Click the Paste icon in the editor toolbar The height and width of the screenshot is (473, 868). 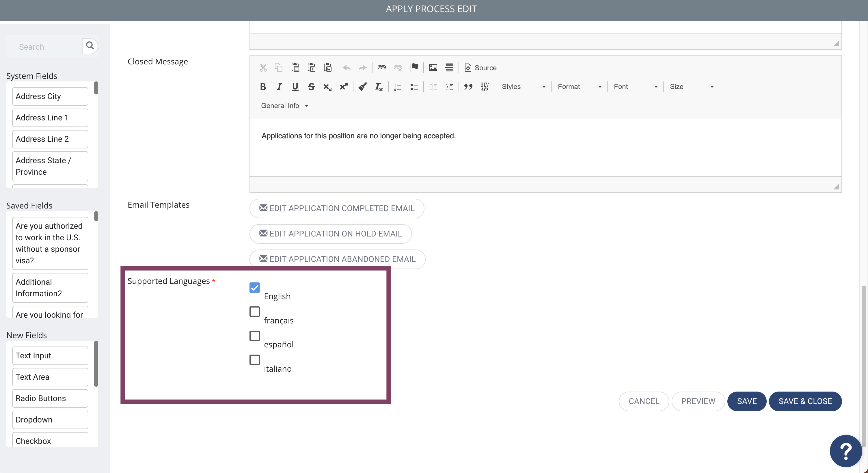[x=295, y=68]
